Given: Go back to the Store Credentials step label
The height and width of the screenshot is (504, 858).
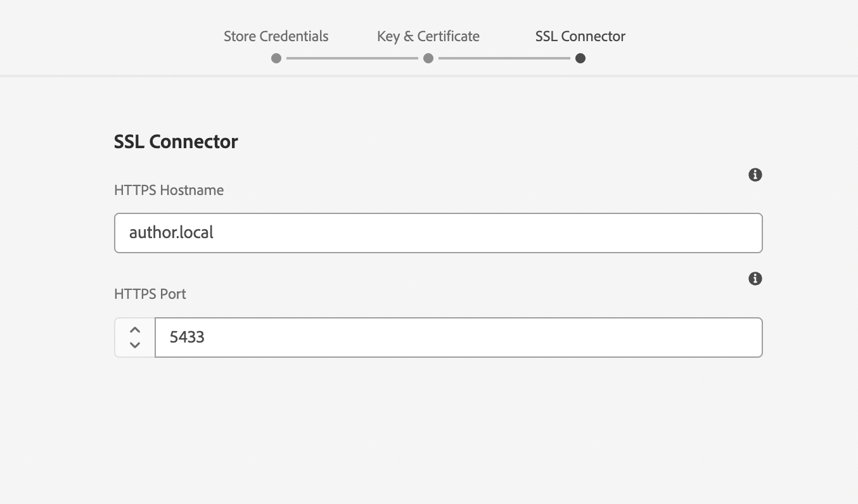Looking at the screenshot, I should (x=276, y=36).
